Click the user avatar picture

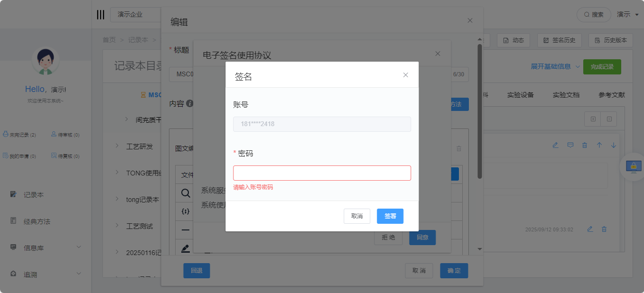(x=45, y=62)
